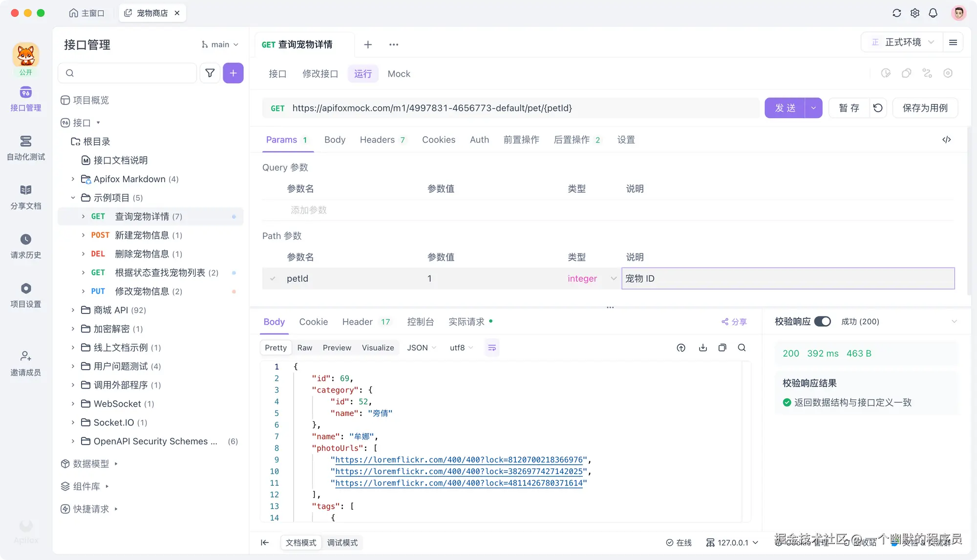Viewport: 977px width, 560px height.
Task: Open the loremflickr photo URL link
Action: (459, 459)
